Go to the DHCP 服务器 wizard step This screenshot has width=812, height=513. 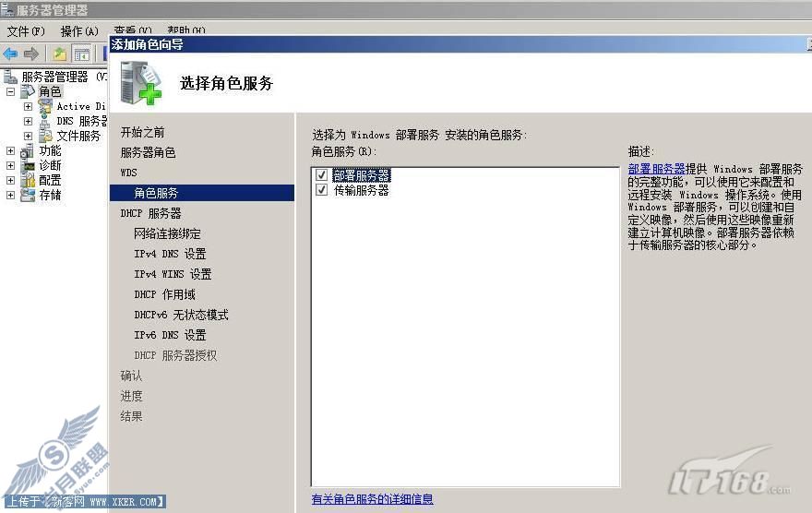point(150,213)
